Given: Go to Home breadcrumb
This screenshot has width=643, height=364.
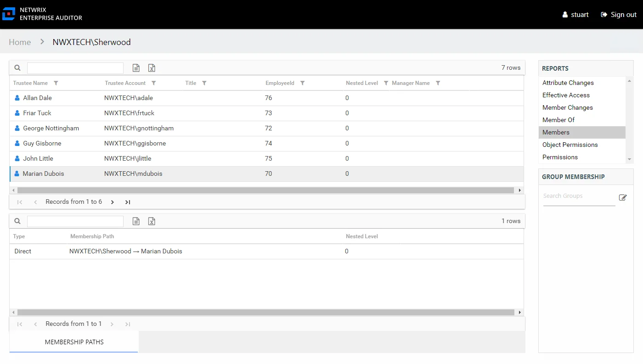Looking at the screenshot, I should (x=20, y=42).
